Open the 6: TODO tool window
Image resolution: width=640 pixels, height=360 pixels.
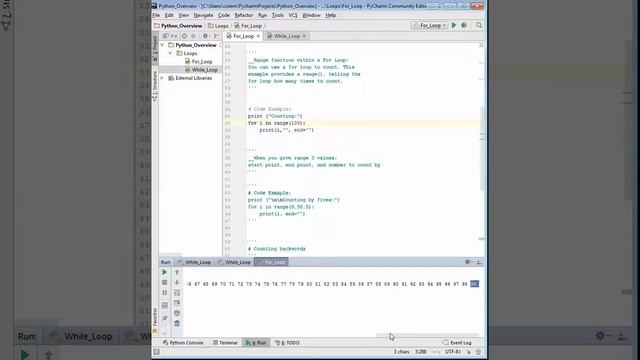click(x=287, y=343)
